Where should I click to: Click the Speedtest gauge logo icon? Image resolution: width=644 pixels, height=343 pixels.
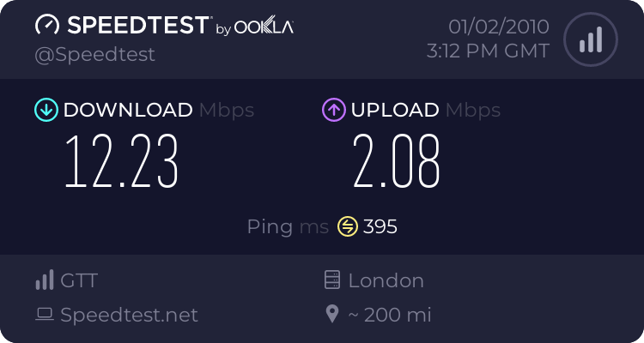click(x=48, y=25)
